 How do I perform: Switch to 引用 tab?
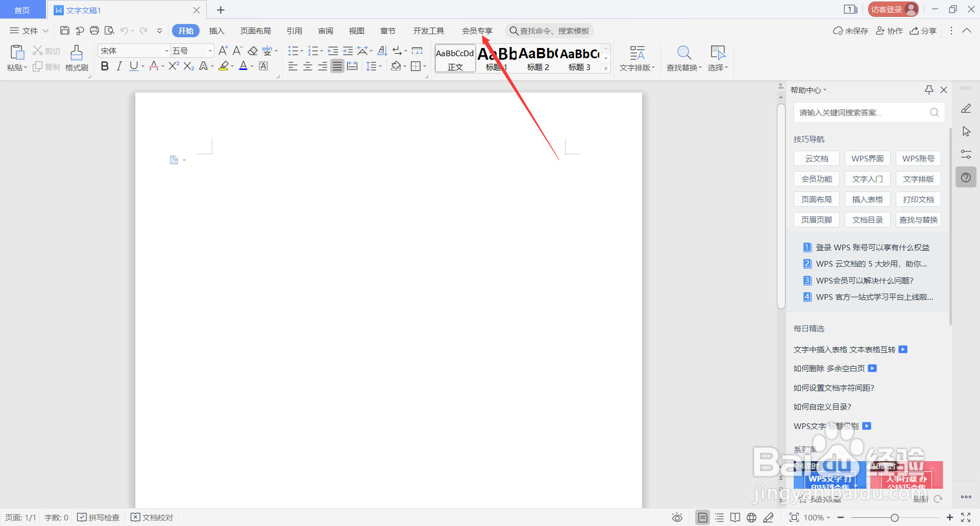pos(294,31)
